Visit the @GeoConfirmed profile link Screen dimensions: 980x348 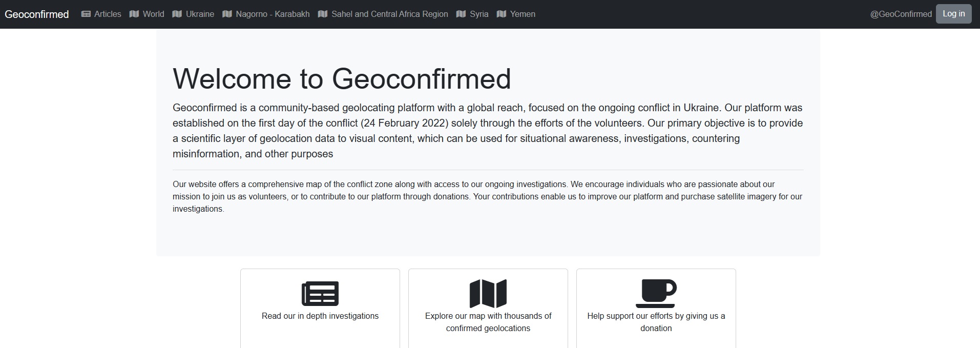pyautogui.click(x=901, y=14)
